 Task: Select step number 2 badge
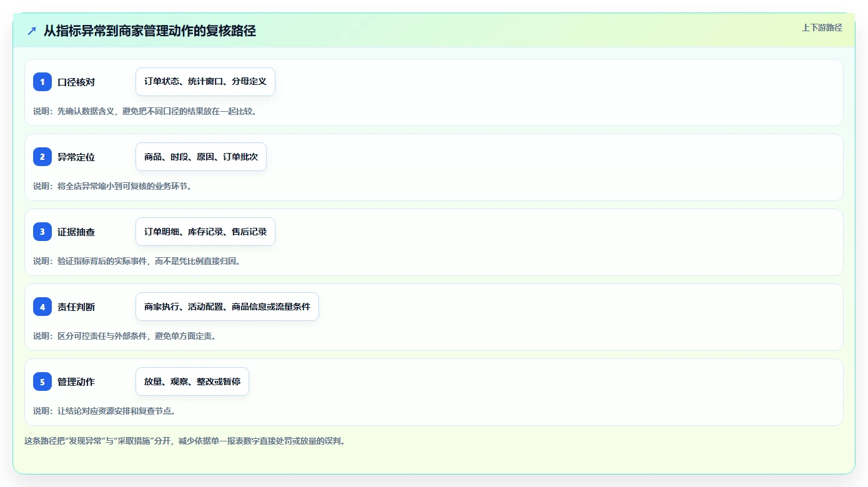point(42,157)
